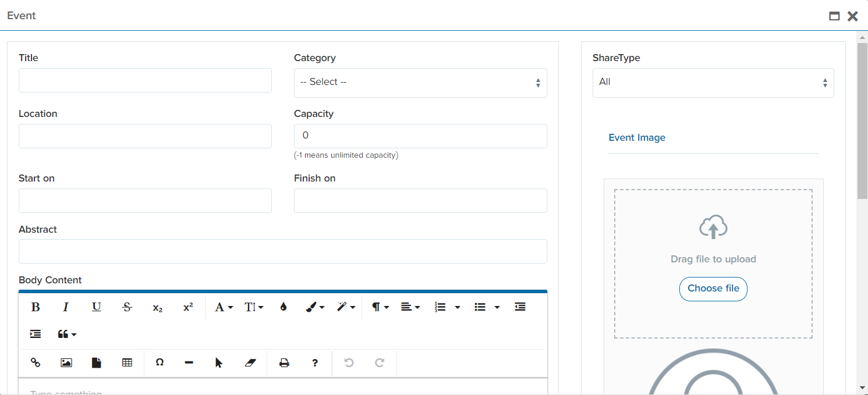This screenshot has height=395, width=868.
Task: Insert a link using chain icon
Action: point(36,362)
